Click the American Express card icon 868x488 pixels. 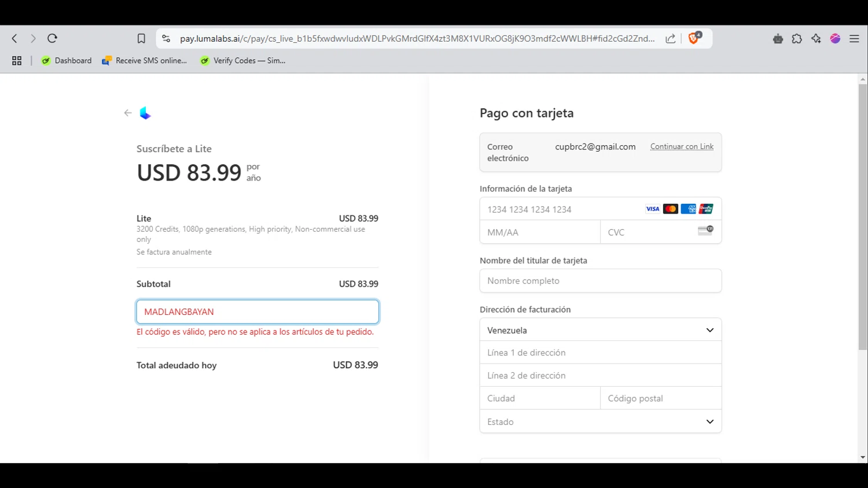(x=688, y=209)
